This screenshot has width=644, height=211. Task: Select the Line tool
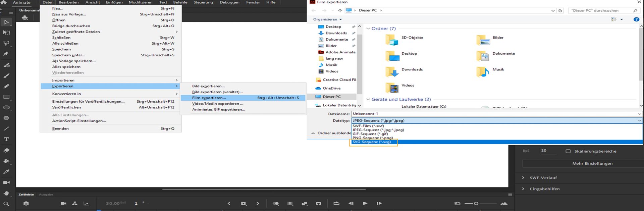tap(6, 128)
